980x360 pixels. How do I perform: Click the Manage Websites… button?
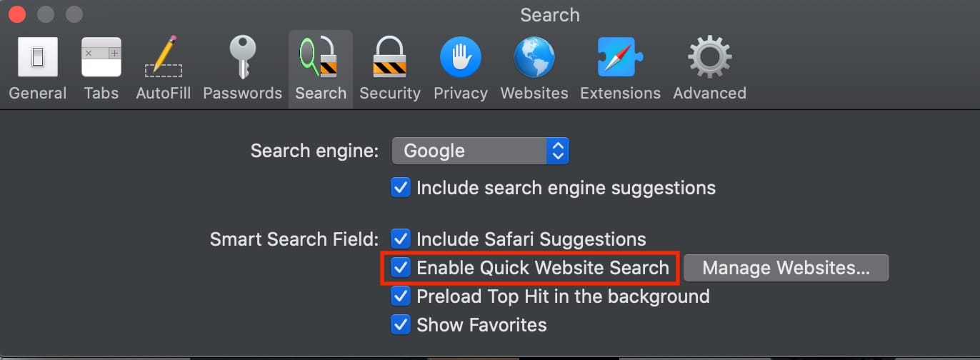[x=786, y=268]
